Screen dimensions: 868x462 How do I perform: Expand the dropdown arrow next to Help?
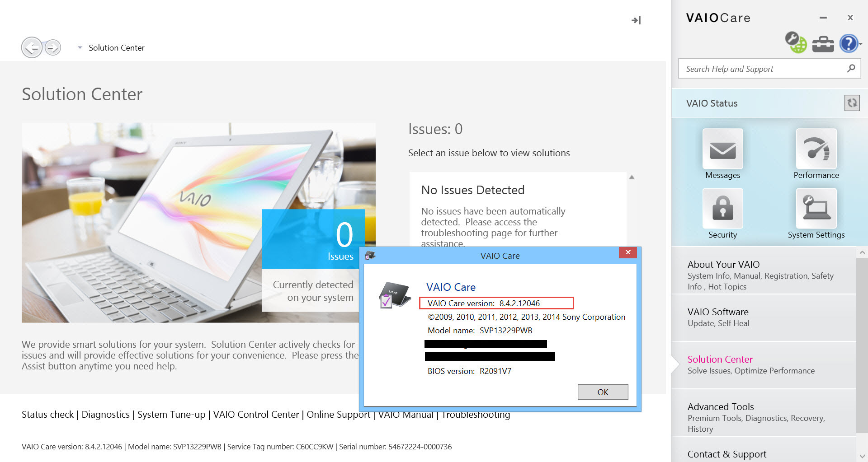tap(860, 44)
